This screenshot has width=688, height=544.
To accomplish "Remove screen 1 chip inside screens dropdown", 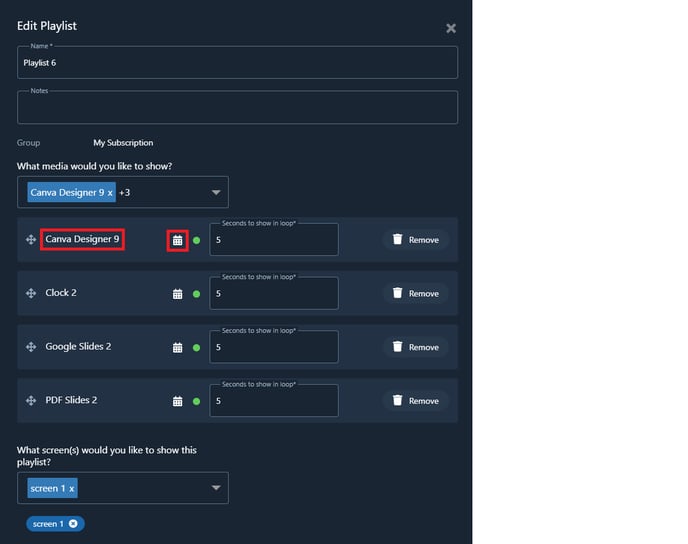I will [x=72, y=489].
